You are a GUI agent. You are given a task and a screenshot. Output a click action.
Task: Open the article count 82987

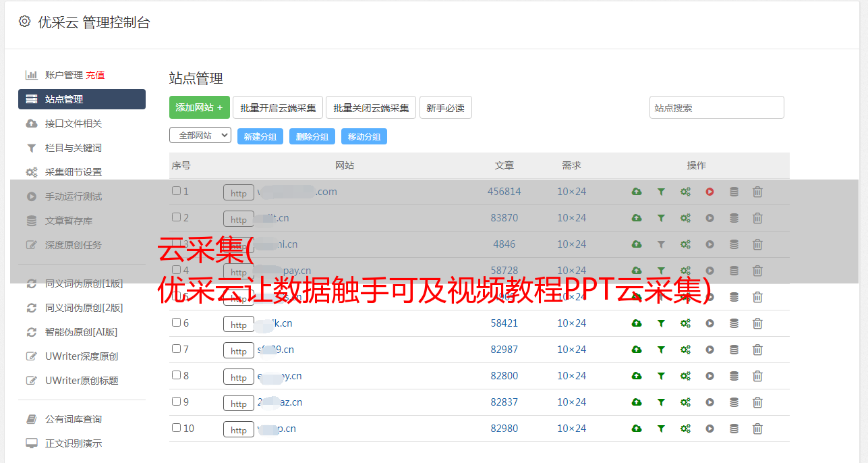(504, 350)
